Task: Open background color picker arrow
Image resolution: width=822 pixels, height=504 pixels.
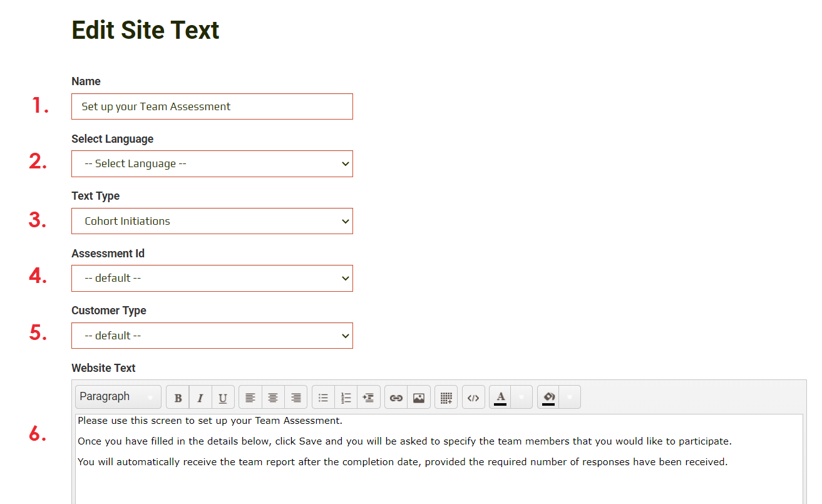Action: 570,398
